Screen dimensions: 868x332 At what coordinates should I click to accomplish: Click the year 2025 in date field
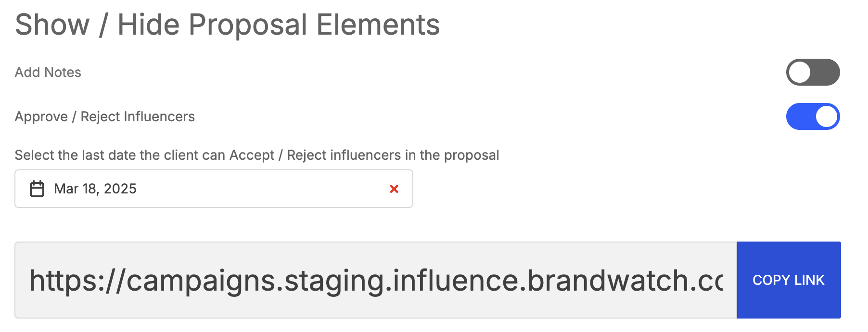click(x=120, y=189)
